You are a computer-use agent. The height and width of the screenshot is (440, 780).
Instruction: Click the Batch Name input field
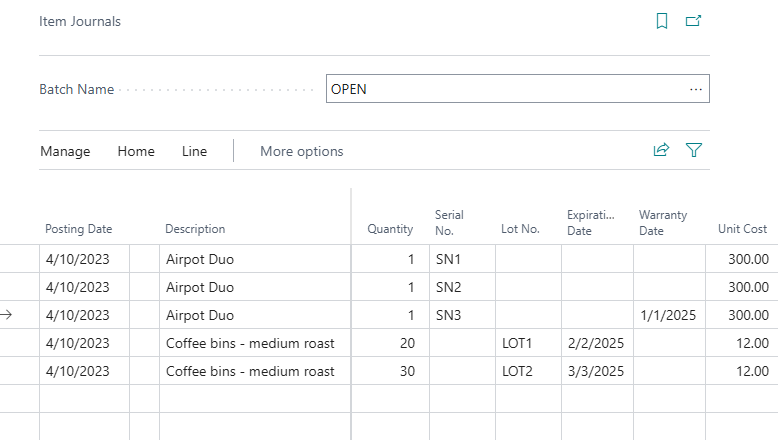tap(505, 89)
